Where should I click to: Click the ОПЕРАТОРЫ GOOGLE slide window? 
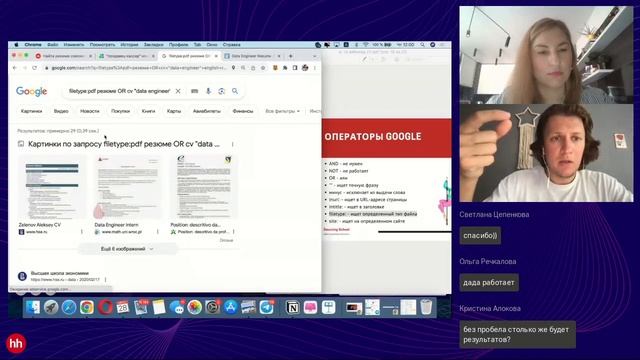point(387,180)
